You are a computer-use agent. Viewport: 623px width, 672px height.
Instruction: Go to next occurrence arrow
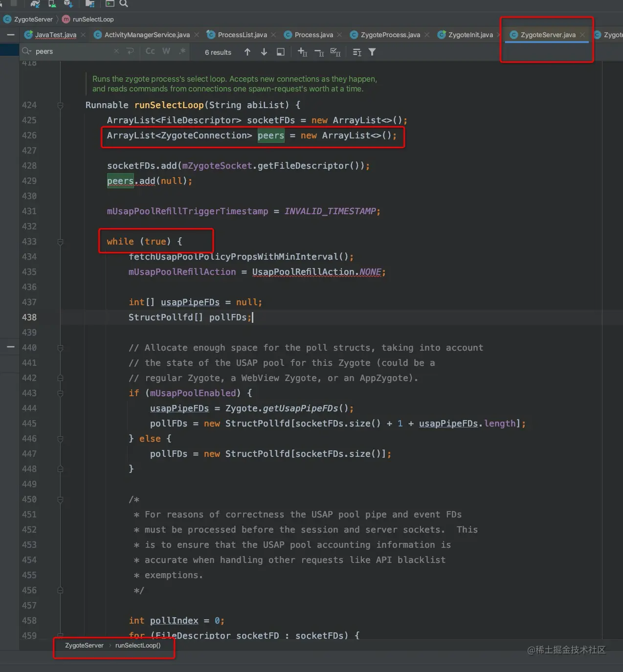[x=264, y=52]
